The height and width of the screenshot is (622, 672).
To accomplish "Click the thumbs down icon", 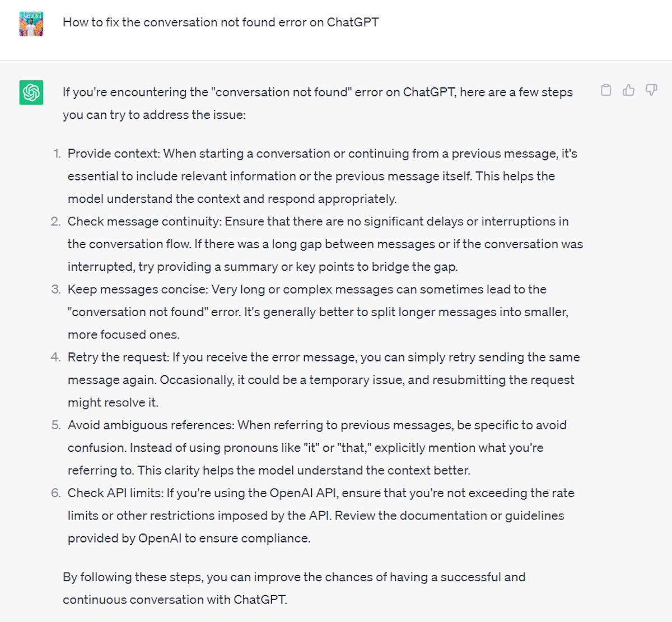I will click(651, 90).
